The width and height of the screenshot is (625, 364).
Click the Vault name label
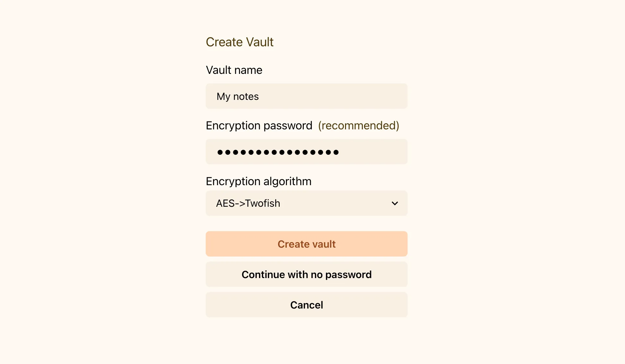[234, 70]
